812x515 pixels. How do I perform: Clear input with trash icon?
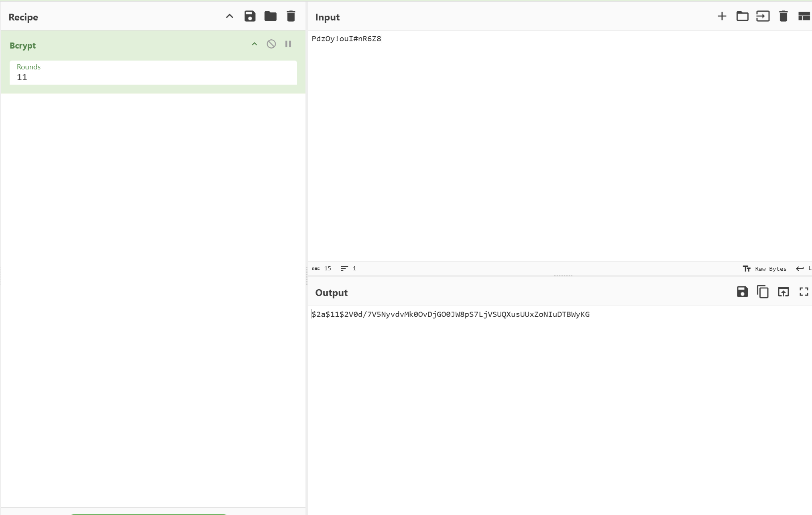[783, 16]
